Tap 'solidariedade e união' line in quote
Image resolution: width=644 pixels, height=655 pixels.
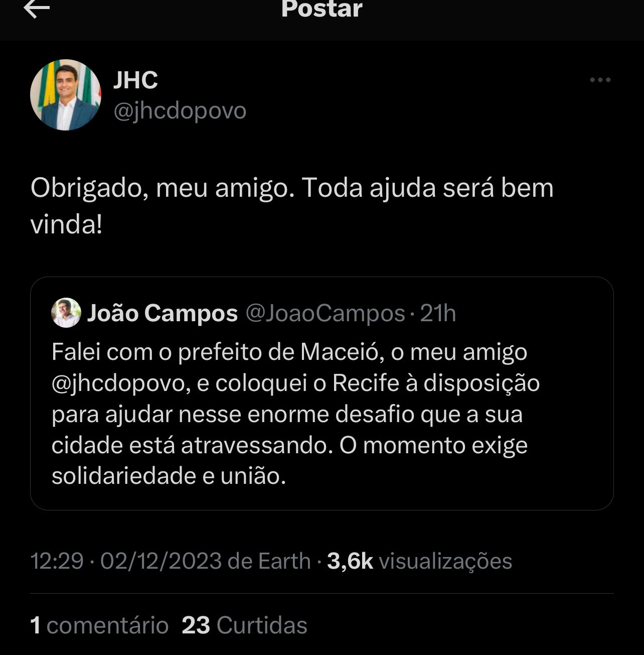169,476
